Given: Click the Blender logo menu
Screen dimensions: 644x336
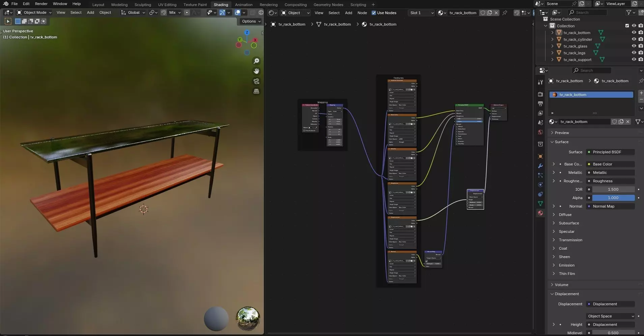Looking at the screenshot, I should tap(6, 4).
